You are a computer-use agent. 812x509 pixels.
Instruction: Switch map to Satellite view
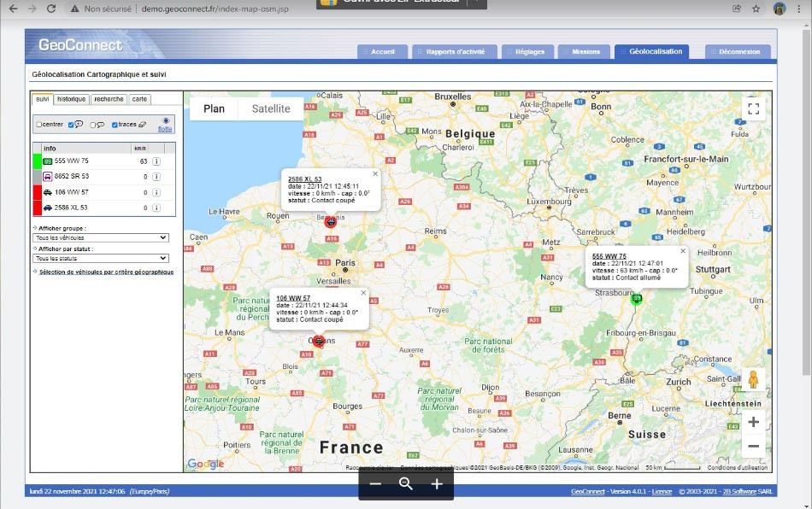click(270, 108)
